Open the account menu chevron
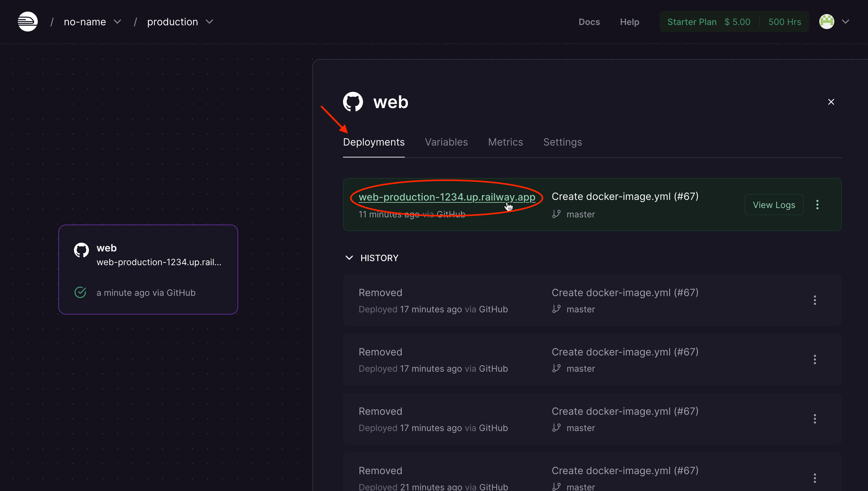 [846, 22]
